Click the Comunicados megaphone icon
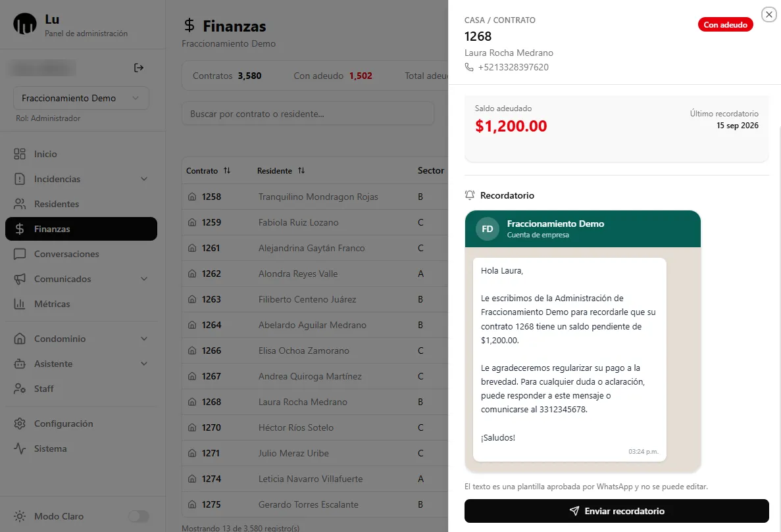Image resolution: width=781 pixels, height=532 pixels. [20, 279]
